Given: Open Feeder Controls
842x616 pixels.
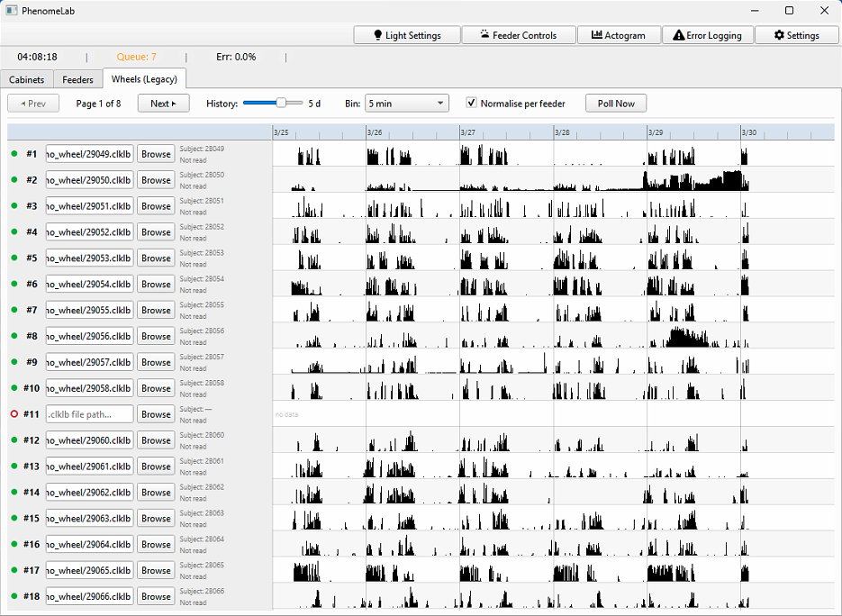Looking at the screenshot, I should pos(519,35).
